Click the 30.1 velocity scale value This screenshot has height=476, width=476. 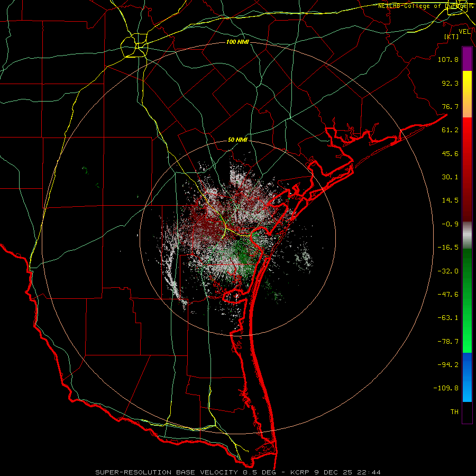[x=450, y=177]
